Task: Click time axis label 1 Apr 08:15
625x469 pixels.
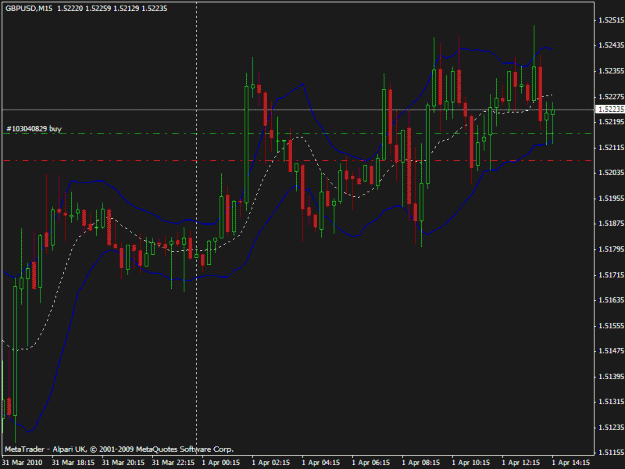Action: click(x=421, y=463)
